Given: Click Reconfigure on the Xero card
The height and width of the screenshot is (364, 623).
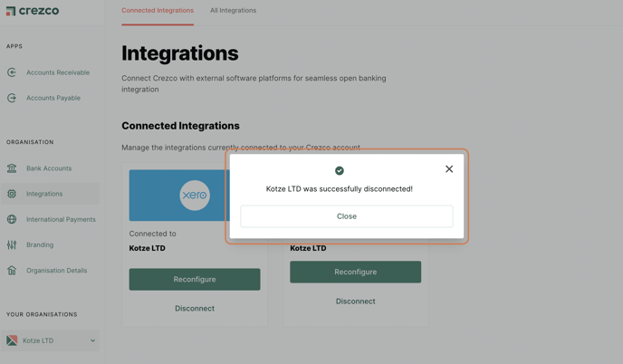Looking at the screenshot, I should point(195,280).
